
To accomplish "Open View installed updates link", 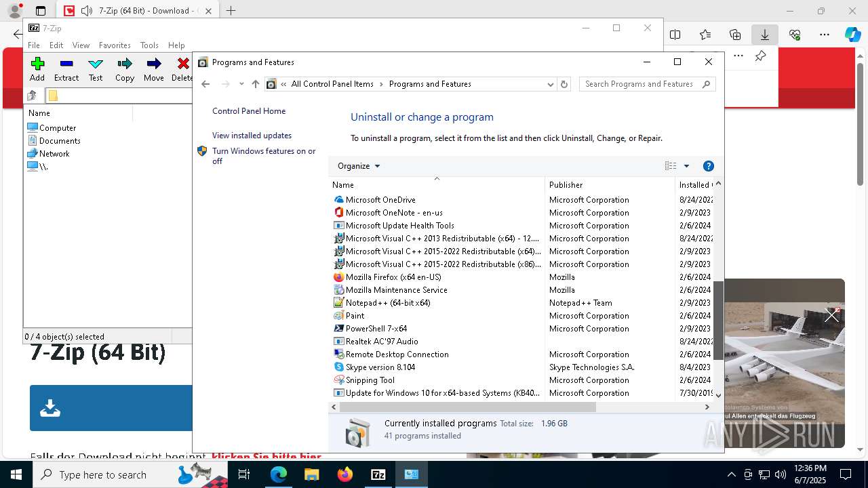I will tap(252, 136).
